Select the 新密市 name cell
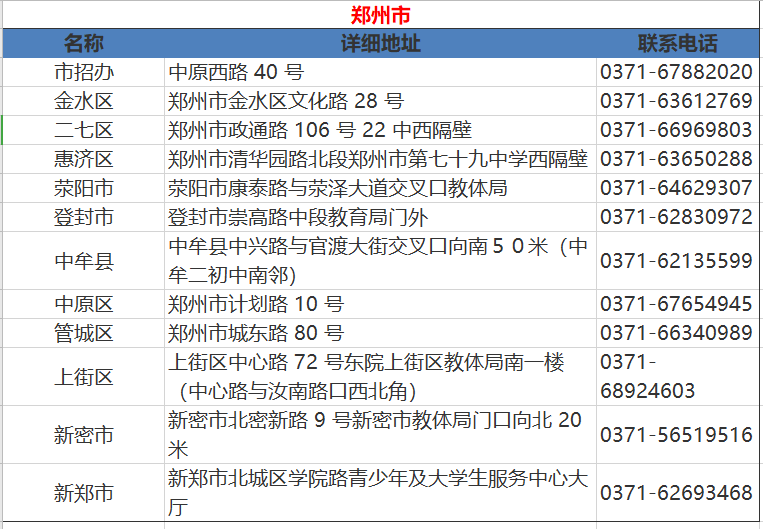Viewport: 763px width, 529px height. point(84,435)
